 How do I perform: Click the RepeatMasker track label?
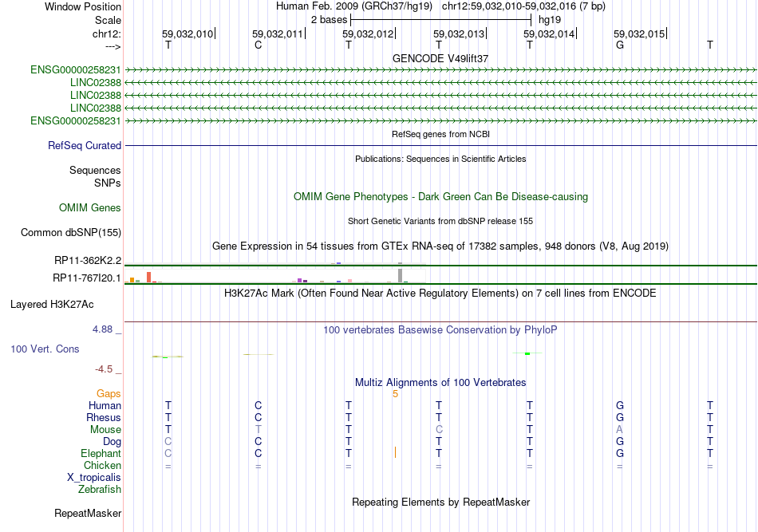[88, 513]
